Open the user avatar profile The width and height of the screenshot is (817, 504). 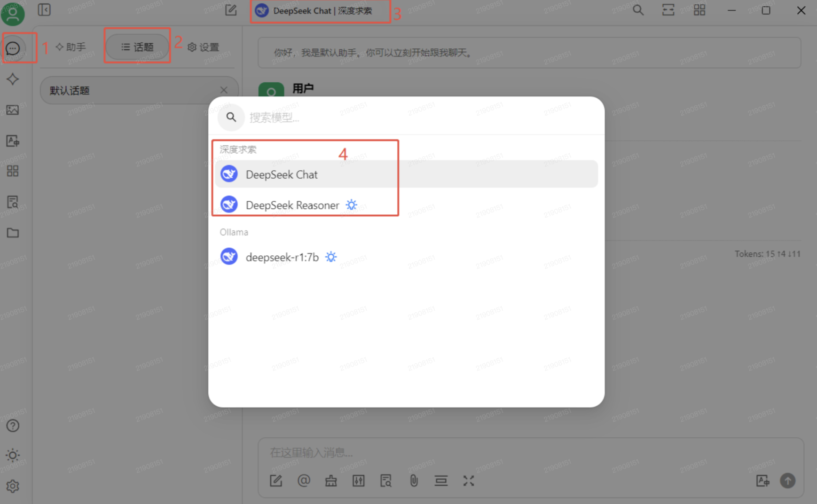click(13, 13)
